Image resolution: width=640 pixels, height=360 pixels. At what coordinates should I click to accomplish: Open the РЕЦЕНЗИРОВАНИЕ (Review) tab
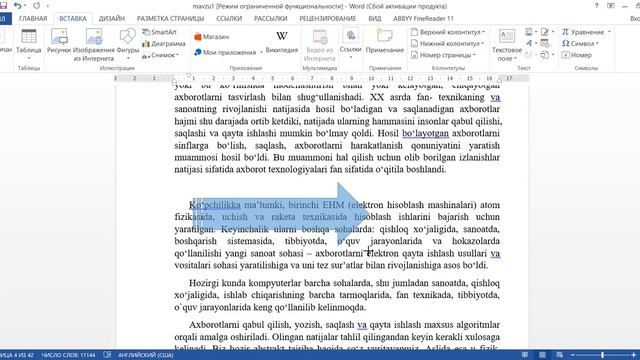pos(328,18)
